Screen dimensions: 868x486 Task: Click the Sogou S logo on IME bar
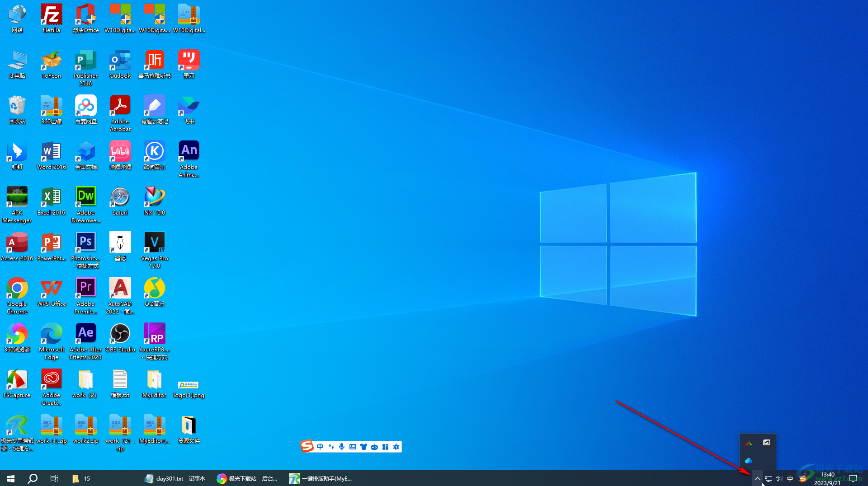pos(307,446)
